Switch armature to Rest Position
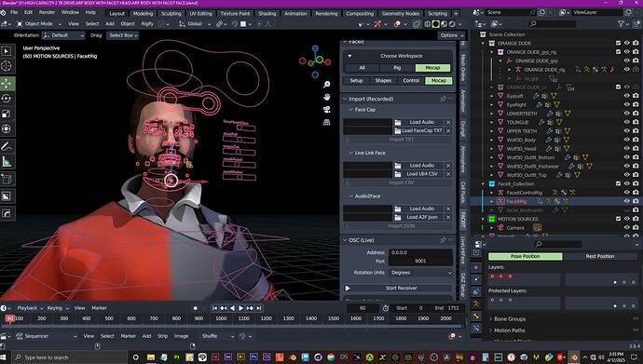The height and width of the screenshot is (364, 643). [600, 256]
